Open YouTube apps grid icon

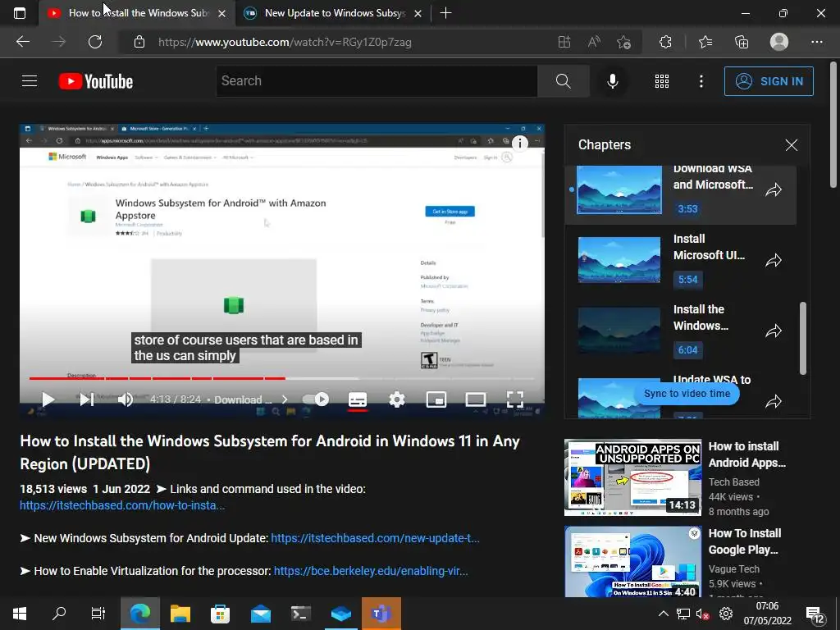click(x=662, y=81)
